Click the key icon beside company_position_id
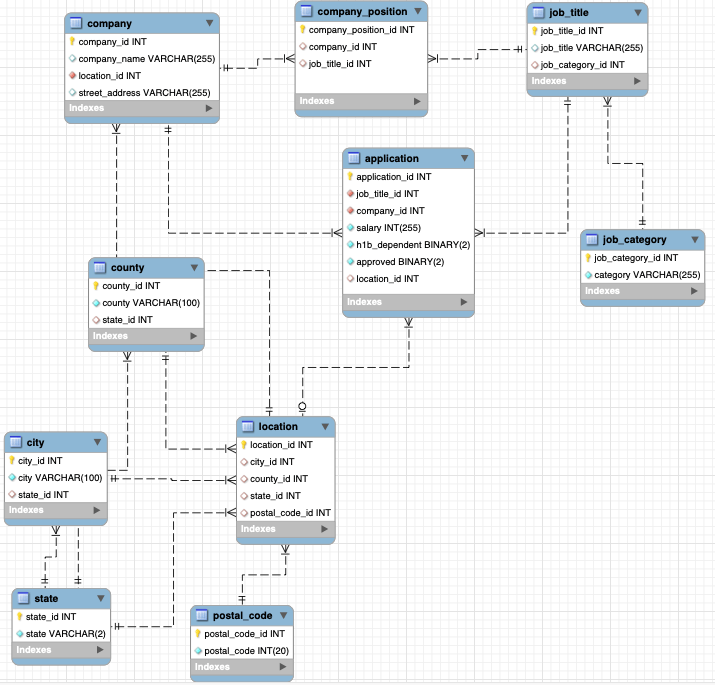Screen dimensions: 715x685 (x=303, y=30)
